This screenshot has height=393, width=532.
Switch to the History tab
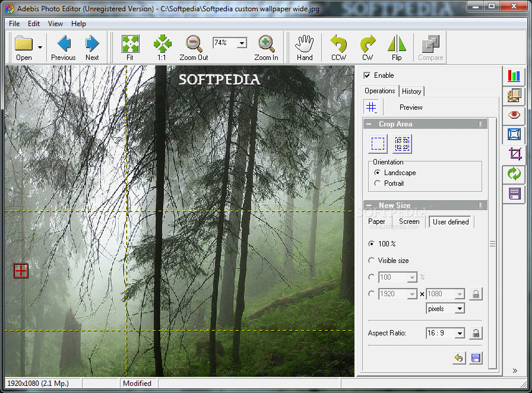[411, 91]
